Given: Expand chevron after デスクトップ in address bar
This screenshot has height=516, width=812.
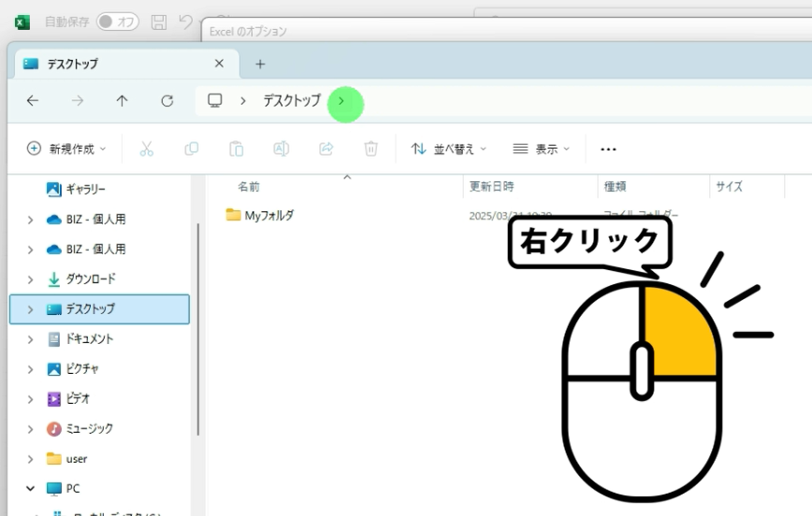Looking at the screenshot, I should click(341, 101).
